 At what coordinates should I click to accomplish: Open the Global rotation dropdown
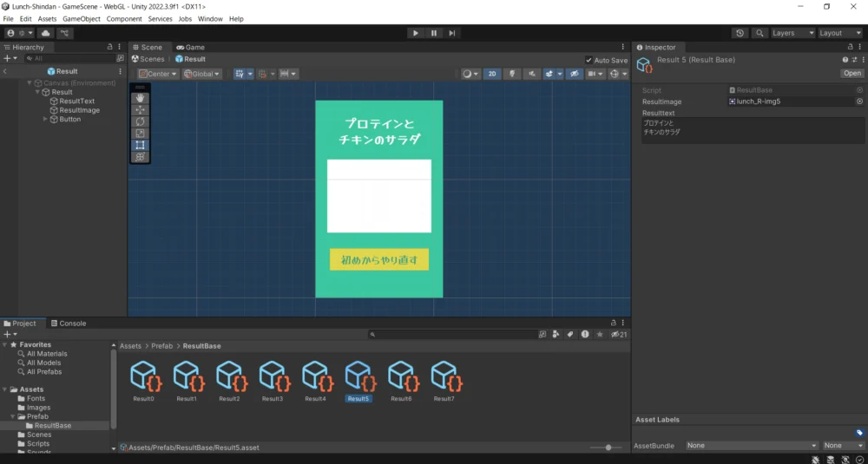pyautogui.click(x=202, y=74)
